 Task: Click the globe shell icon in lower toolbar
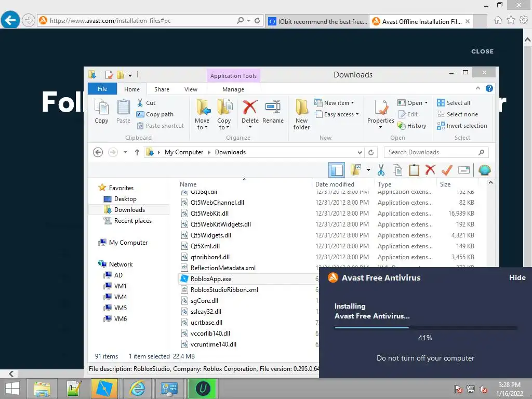point(485,170)
